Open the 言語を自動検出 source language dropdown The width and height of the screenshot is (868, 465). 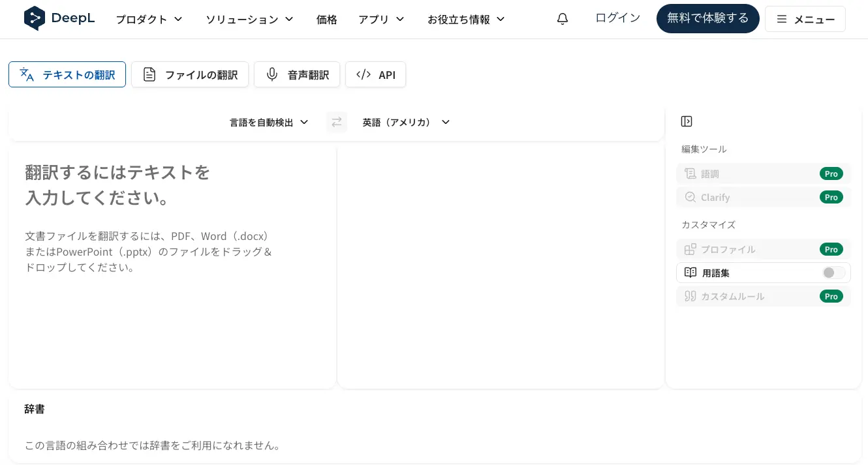pos(268,122)
